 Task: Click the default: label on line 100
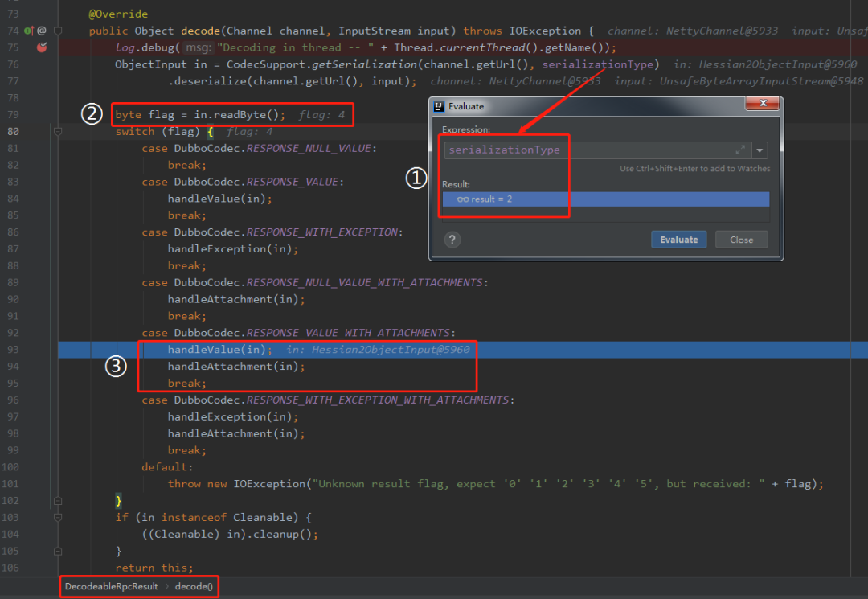(168, 467)
